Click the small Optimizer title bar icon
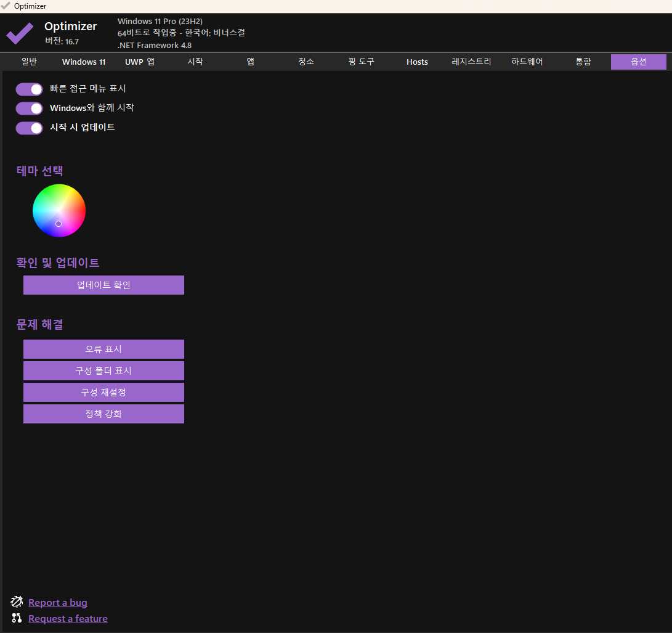This screenshot has height=633, width=672. point(6,6)
